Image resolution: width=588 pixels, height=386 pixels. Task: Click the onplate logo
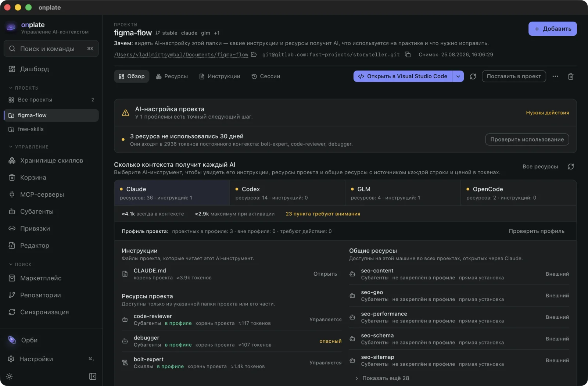tap(11, 28)
